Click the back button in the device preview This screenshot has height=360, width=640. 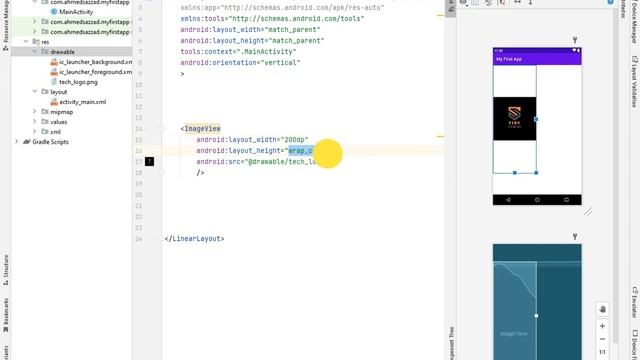click(508, 200)
